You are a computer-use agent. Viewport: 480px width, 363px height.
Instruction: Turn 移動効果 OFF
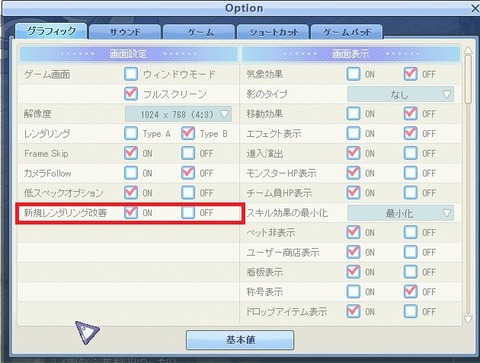pos(410,114)
